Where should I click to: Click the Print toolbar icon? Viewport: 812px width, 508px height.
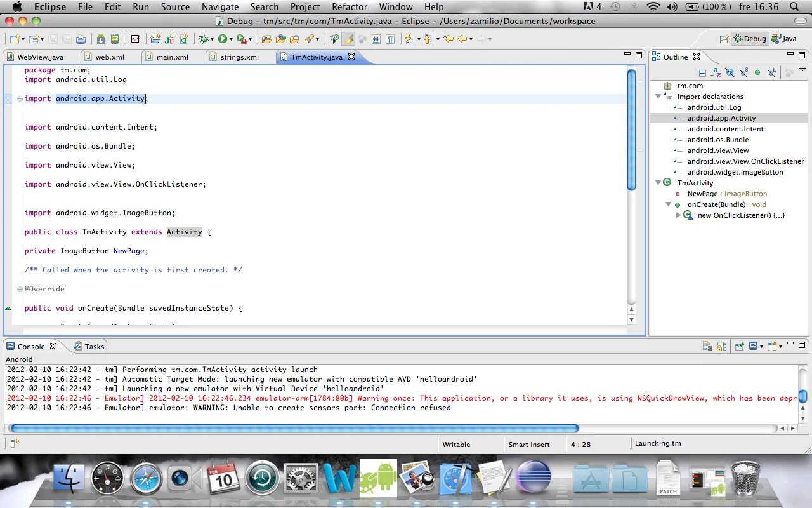coord(81,39)
